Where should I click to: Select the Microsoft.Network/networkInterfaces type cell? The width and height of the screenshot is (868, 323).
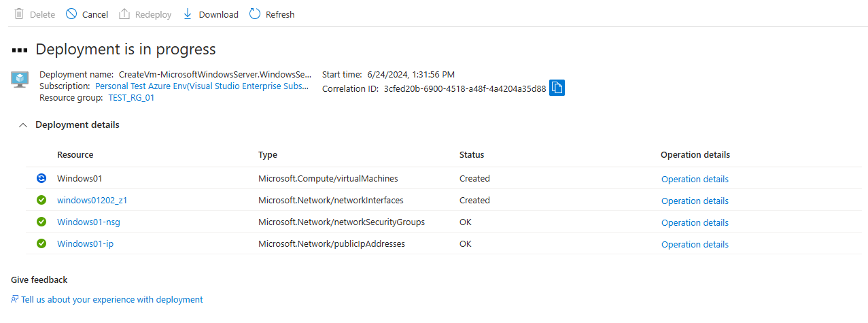pos(331,200)
